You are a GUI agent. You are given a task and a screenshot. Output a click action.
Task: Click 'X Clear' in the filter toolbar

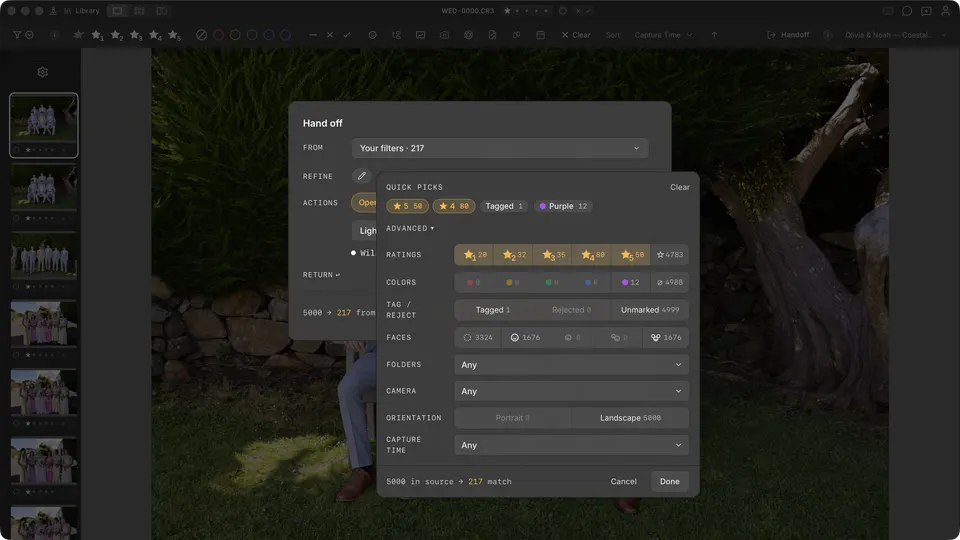576,35
